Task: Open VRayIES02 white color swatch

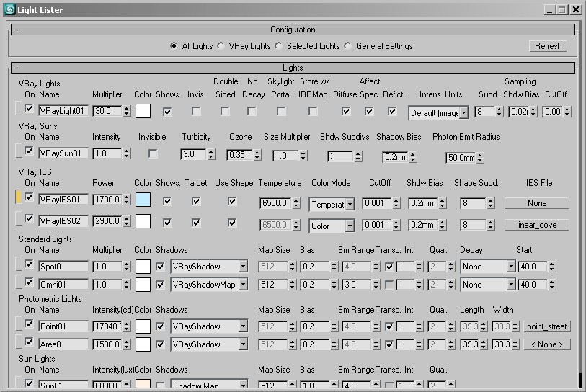Action: pos(143,221)
